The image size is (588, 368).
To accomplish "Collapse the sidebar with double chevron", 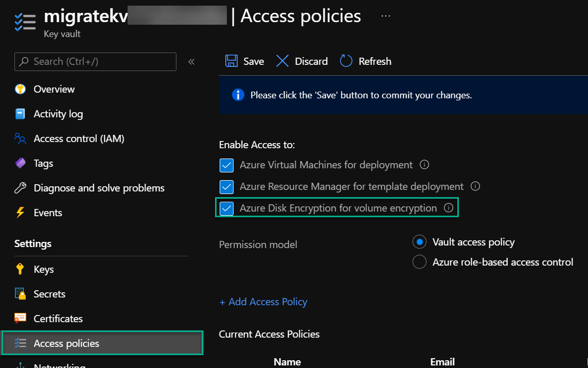I will point(191,62).
